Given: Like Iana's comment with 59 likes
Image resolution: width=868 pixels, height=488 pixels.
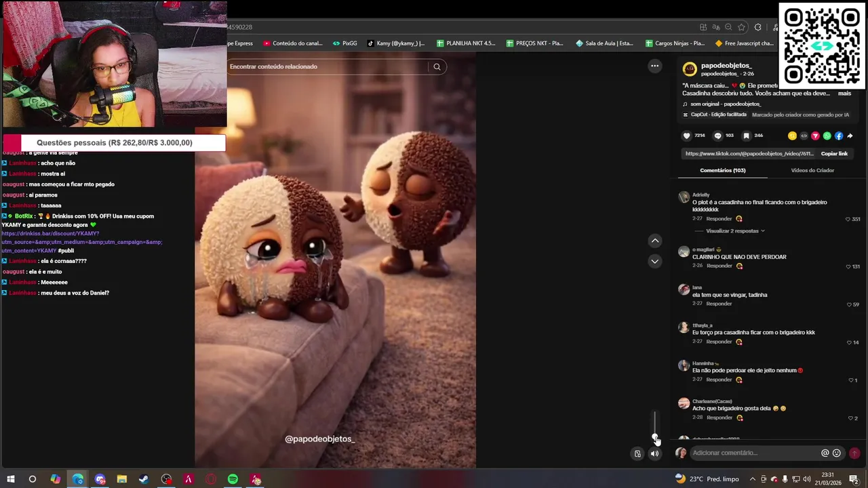Looking at the screenshot, I should pos(849,304).
